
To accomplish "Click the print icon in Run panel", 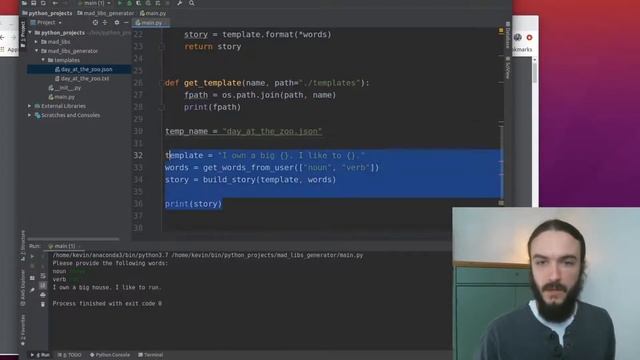I will coord(43,295).
